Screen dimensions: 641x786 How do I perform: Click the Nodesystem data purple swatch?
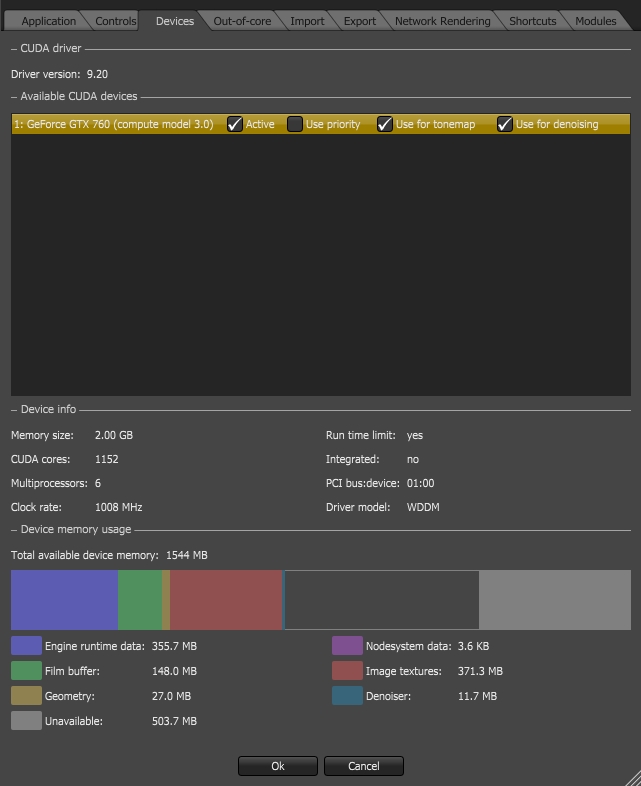tap(347, 646)
